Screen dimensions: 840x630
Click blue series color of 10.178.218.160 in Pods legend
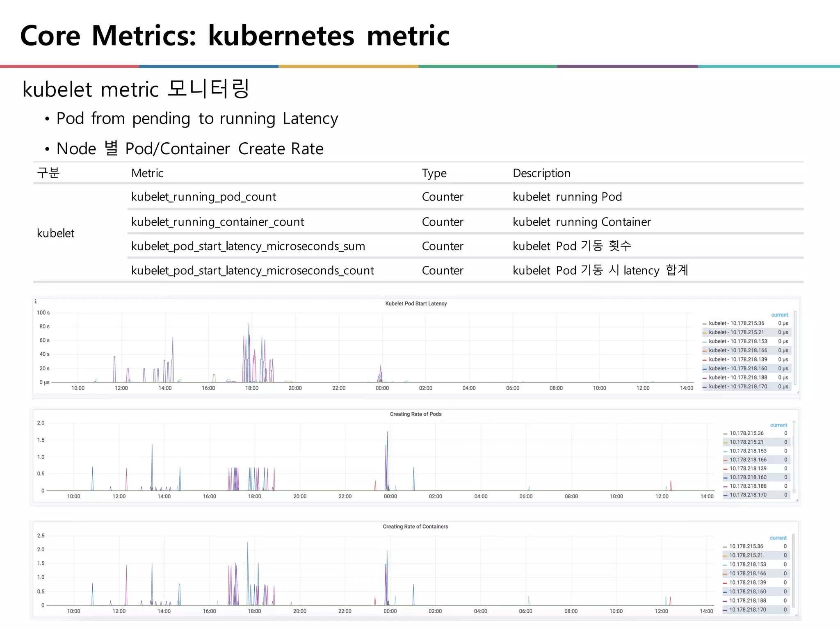[725, 477]
